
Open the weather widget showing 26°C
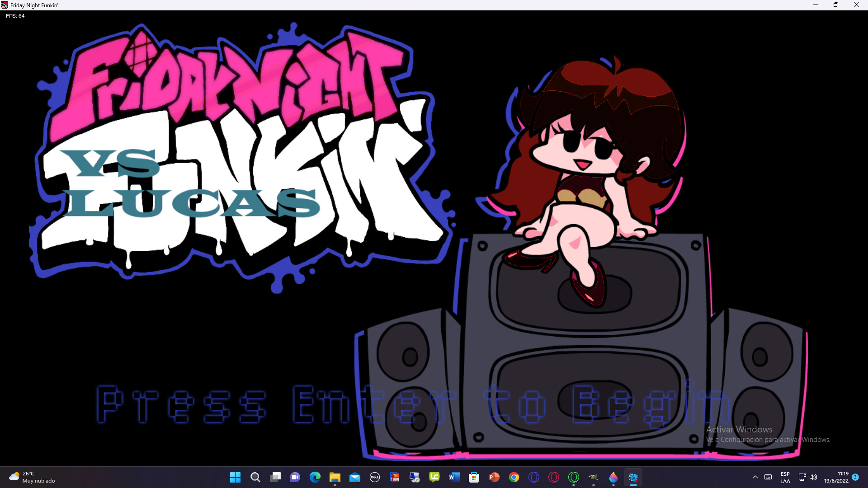pos(32,477)
